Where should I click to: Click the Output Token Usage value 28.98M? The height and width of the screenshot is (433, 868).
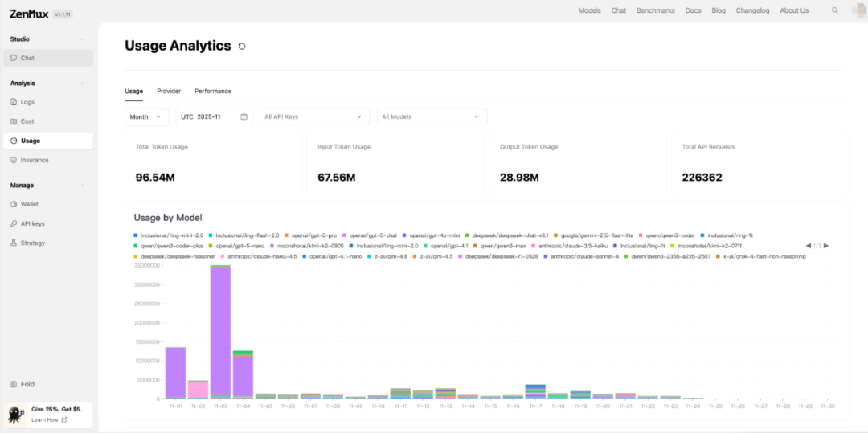[518, 178]
